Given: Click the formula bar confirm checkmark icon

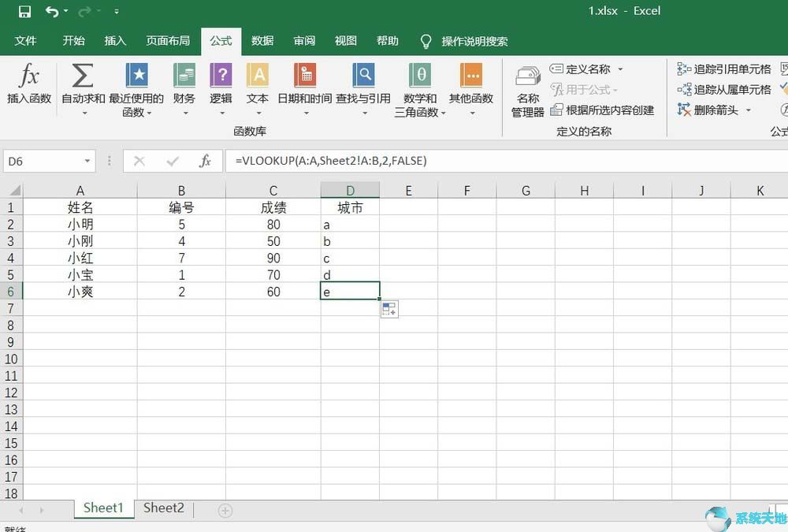Looking at the screenshot, I should tap(173, 161).
